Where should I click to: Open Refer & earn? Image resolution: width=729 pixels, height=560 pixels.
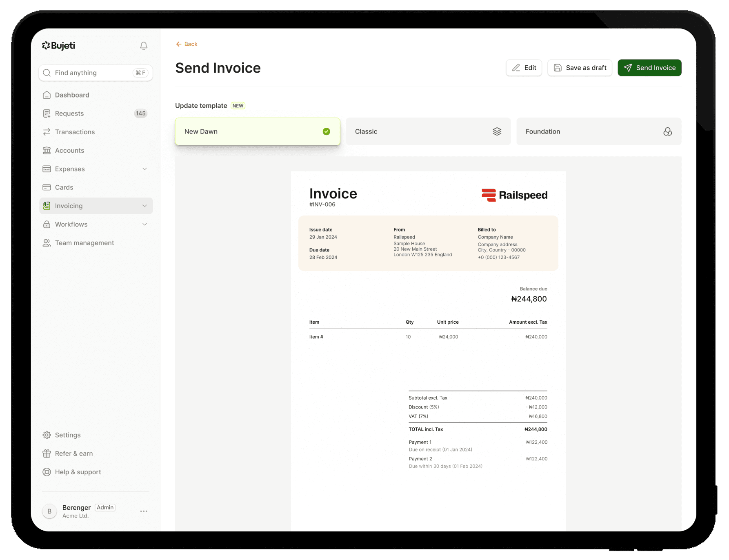coord(96,453)
